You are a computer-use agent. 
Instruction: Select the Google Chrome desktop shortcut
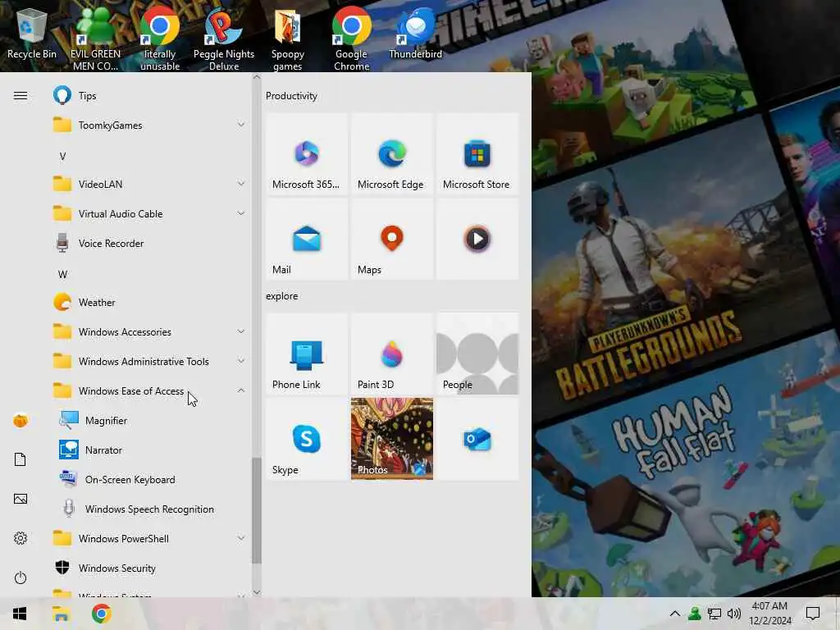pyautogui.click(x=351, y=38)
